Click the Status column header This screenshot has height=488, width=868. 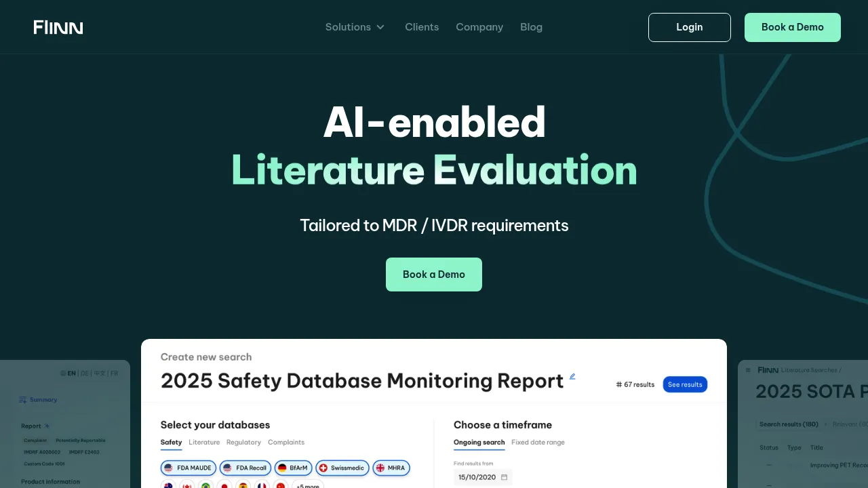click(x=769, y=447)
